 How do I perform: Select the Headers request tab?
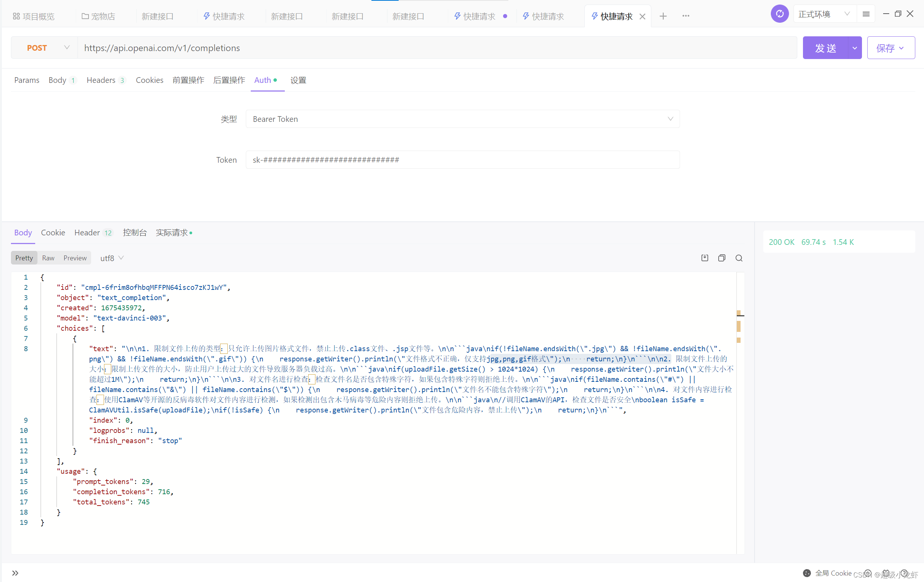tap(106, 80)
